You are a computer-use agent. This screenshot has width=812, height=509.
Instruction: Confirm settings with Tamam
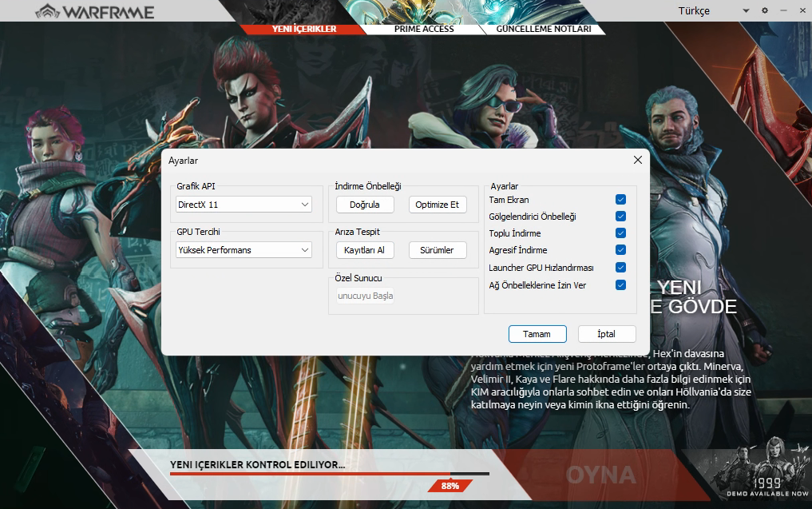point(537,334)
